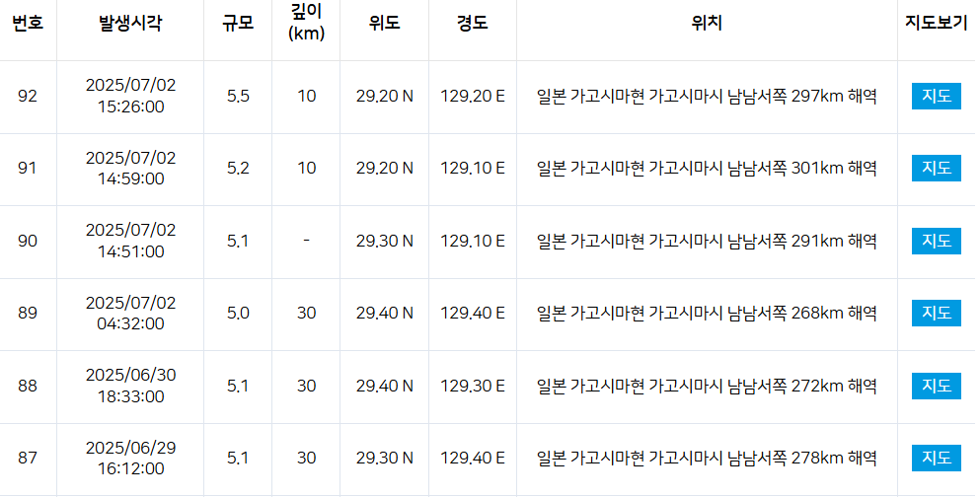Click the 발생시각 column header
Image resolution: width=980 pixels, height=497 pixels.
[130, 24]
